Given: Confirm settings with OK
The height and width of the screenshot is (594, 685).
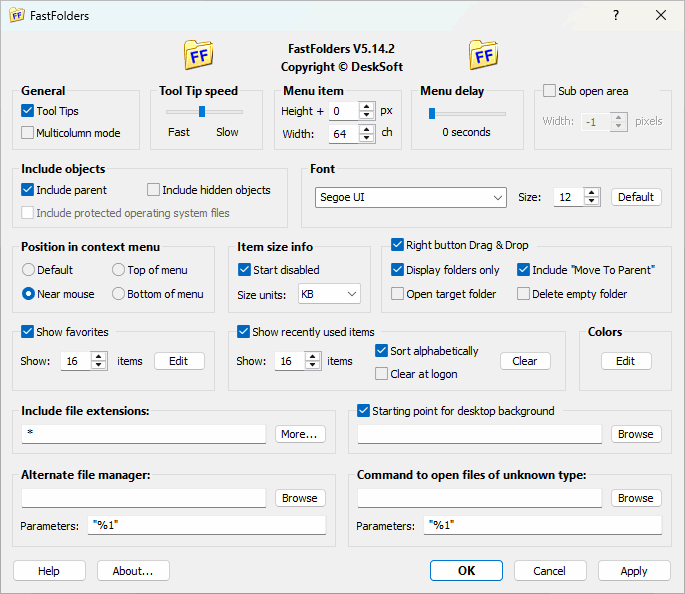Looking at the screenshot, I should click(466, 571).
